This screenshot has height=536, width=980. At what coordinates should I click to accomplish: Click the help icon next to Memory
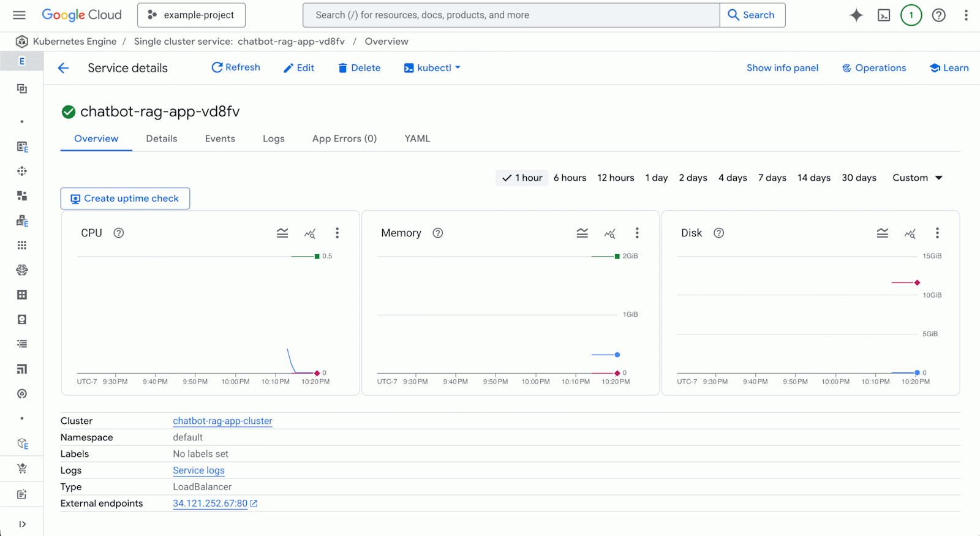pos(438,233)
